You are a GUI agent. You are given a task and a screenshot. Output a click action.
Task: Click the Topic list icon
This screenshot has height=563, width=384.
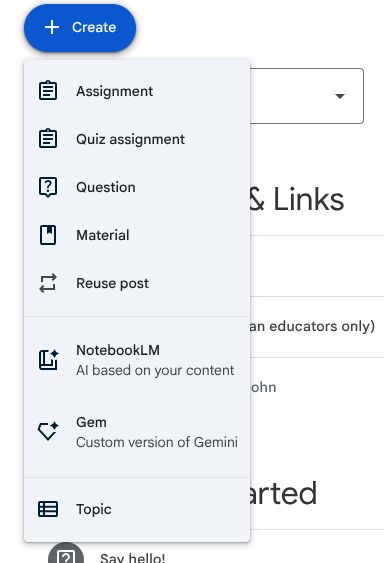pos(48,509)
